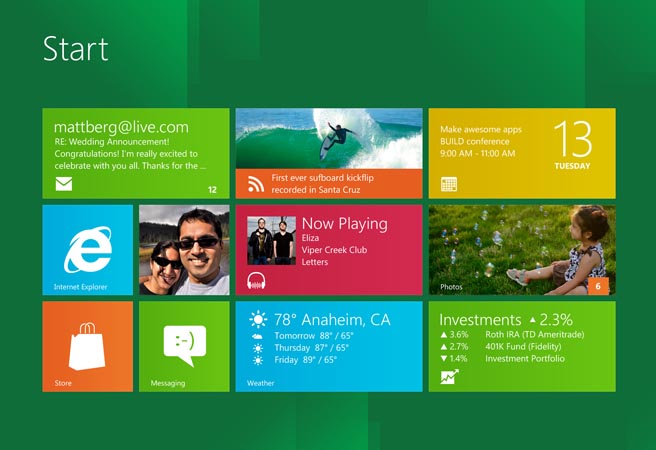Click the '9:00 AM - 11:00 AM' time
Screen dimensions: 656x450
coord(477,153)
